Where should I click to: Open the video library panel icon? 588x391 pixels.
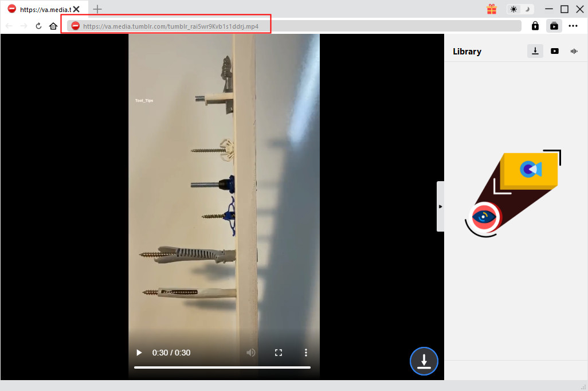(x=554, y=26)
